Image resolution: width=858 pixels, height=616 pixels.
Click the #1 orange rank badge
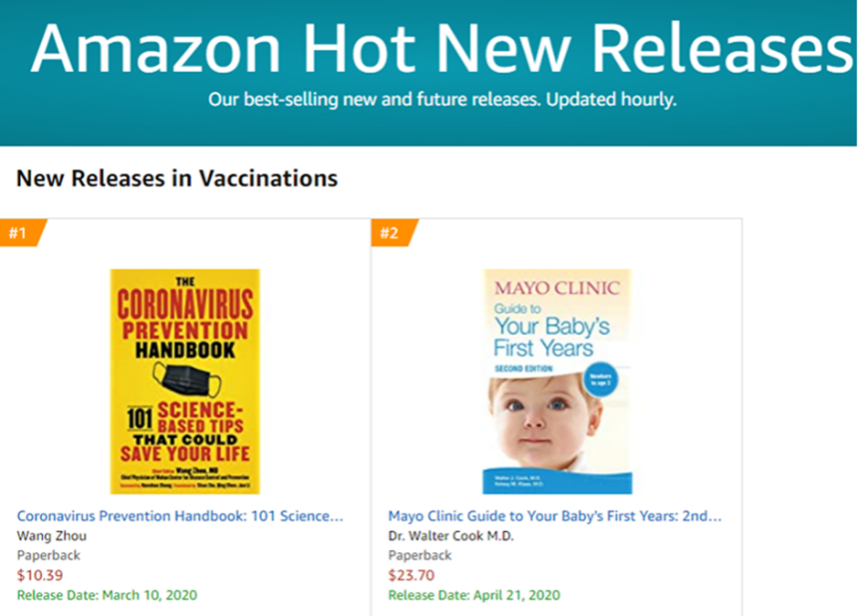[18, 233]
